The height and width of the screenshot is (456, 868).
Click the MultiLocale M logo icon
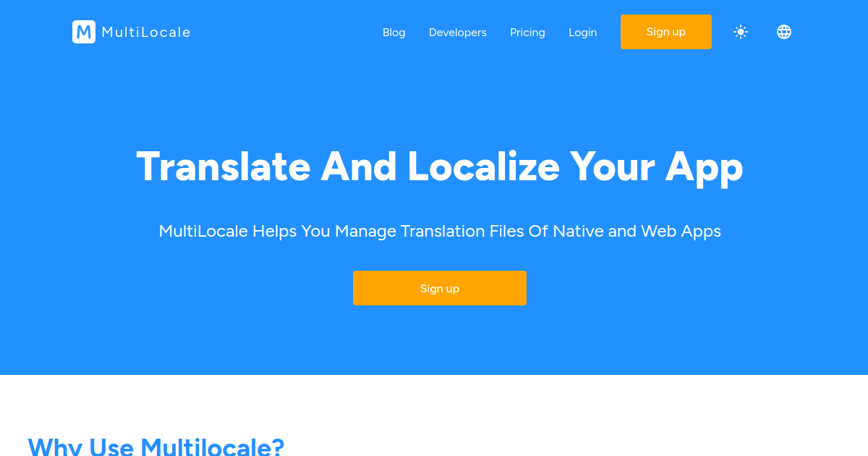tap(84, 32)
